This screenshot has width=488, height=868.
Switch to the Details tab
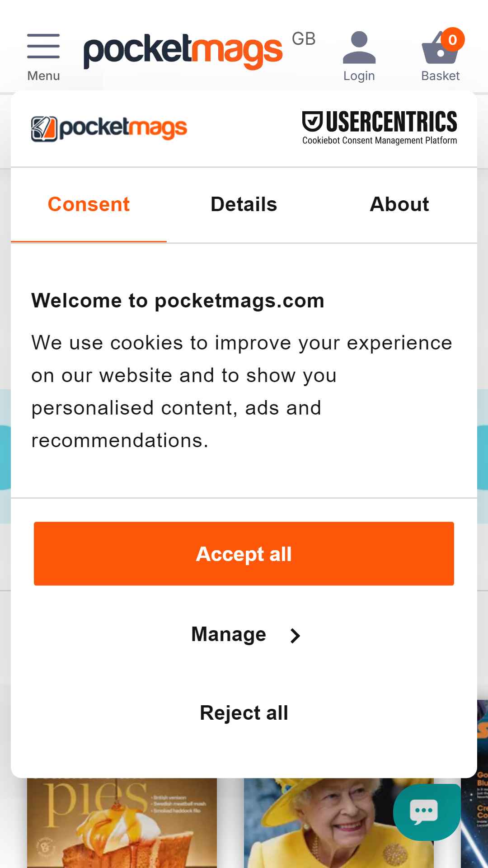(x=244, y=204)
